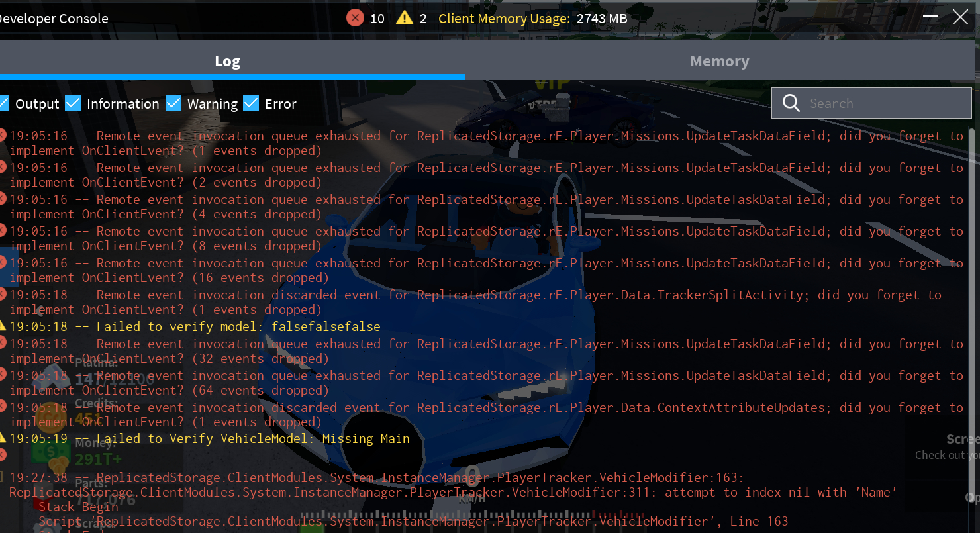This screenshot has height=533, width=980.
Task: Click the error entry ending "(8 events dropped)"
Action: click(x=486, y=238)
